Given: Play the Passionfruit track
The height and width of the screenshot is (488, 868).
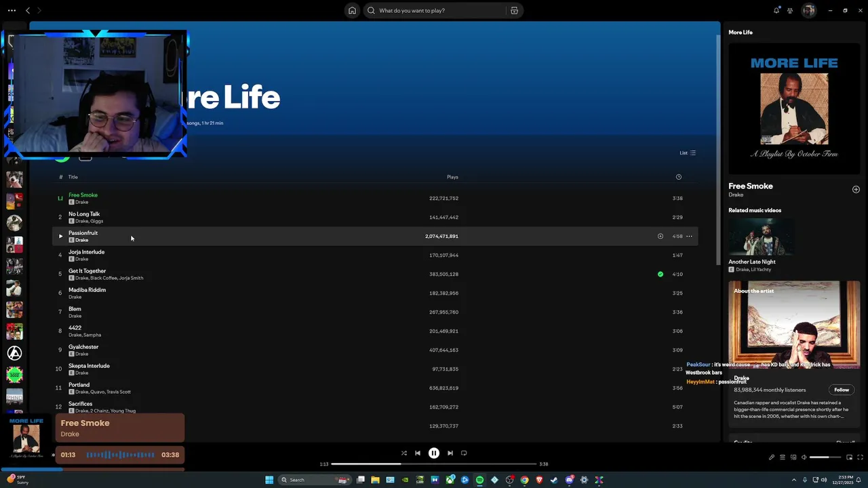Looking at the screenshot, I should click(60, 236).
